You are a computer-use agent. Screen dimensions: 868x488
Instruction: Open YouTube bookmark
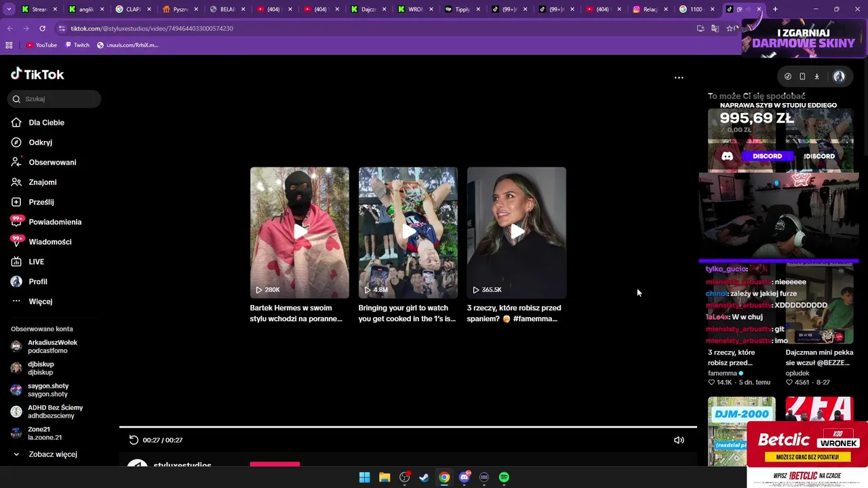pyautogui.click(x=41, y=45)
